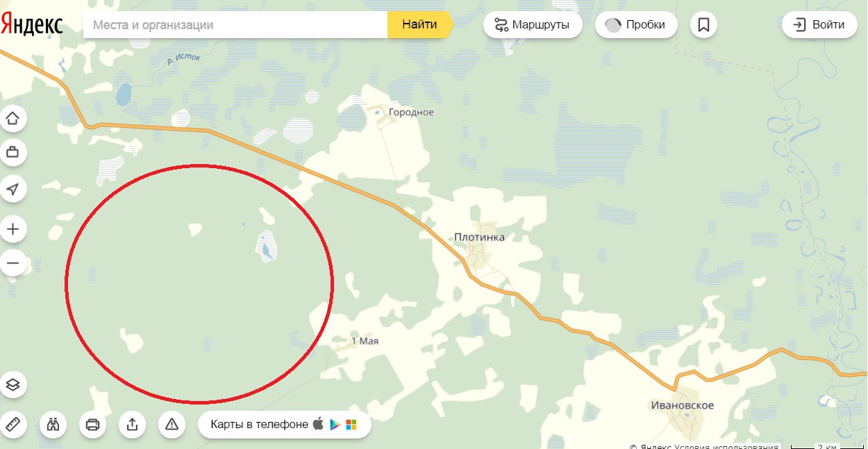Screen dimensions: 868x449
Task: Click the Места и организации search field
Action: [x=235, y=25]
